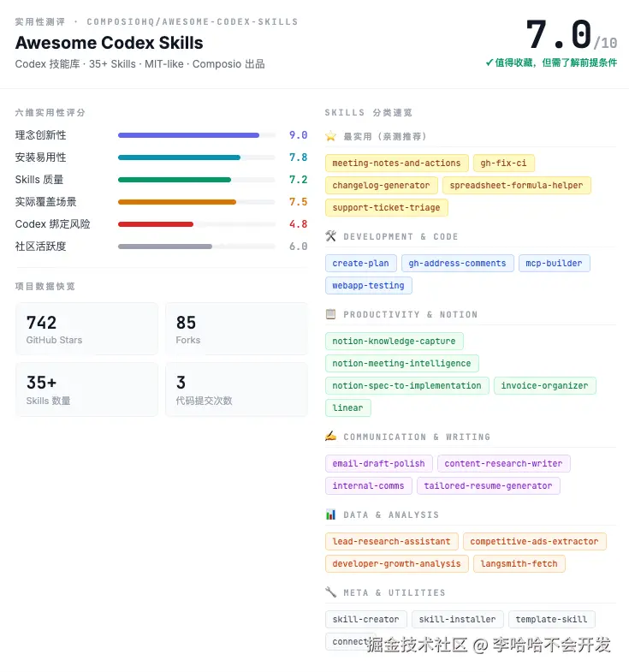Select the skill-creator tag
The image size is (629, 672).
click(365, 619)
